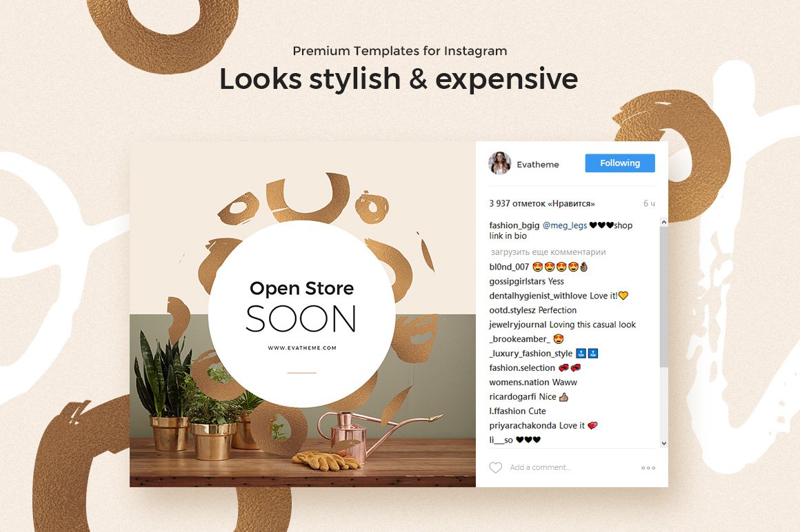Open _luxury_fashion_style commenter profile
This screenshot has height=532, width=800.
pos(530,354)
